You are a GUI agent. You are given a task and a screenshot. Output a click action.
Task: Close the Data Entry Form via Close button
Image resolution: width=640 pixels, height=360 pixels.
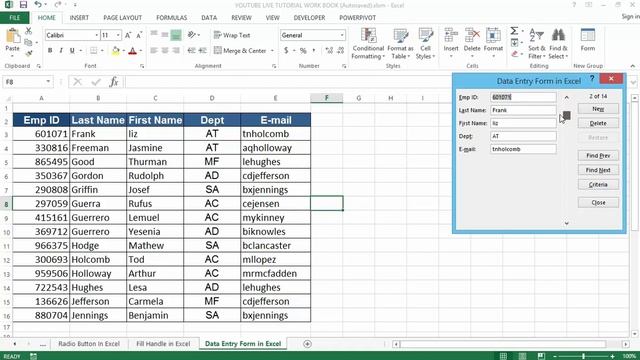(598, 203)
